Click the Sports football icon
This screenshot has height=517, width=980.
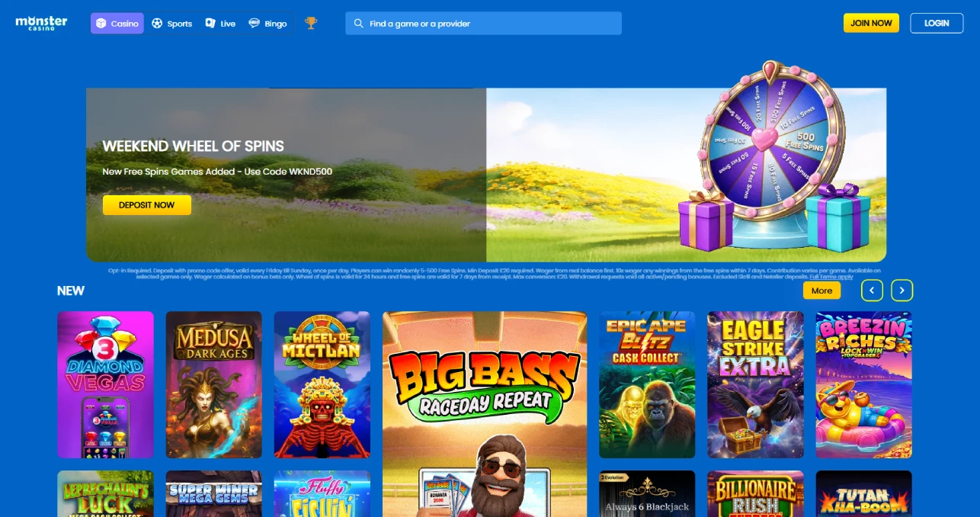click(x=157, y=24)
